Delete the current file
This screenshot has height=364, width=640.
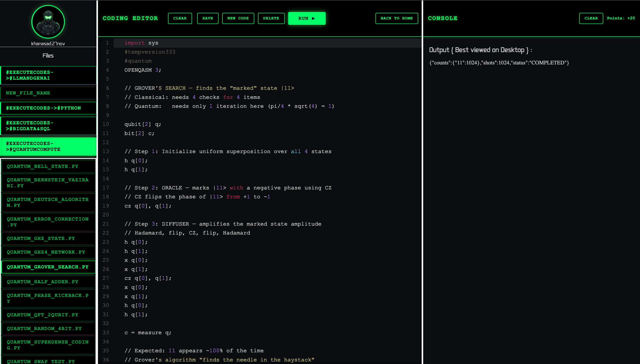271,18
